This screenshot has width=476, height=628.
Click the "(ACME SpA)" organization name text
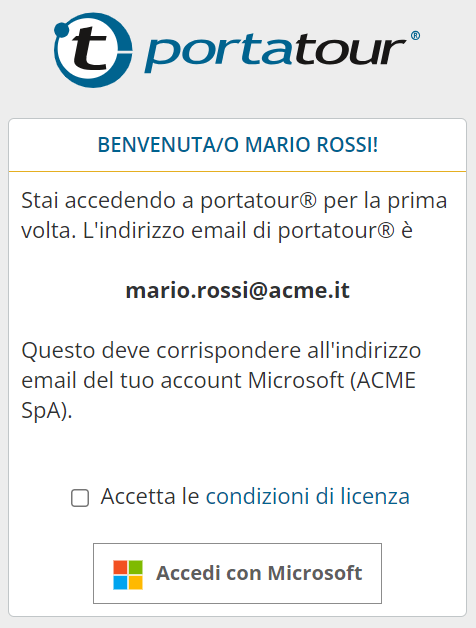pyautogui.click(x=219, y=395)
